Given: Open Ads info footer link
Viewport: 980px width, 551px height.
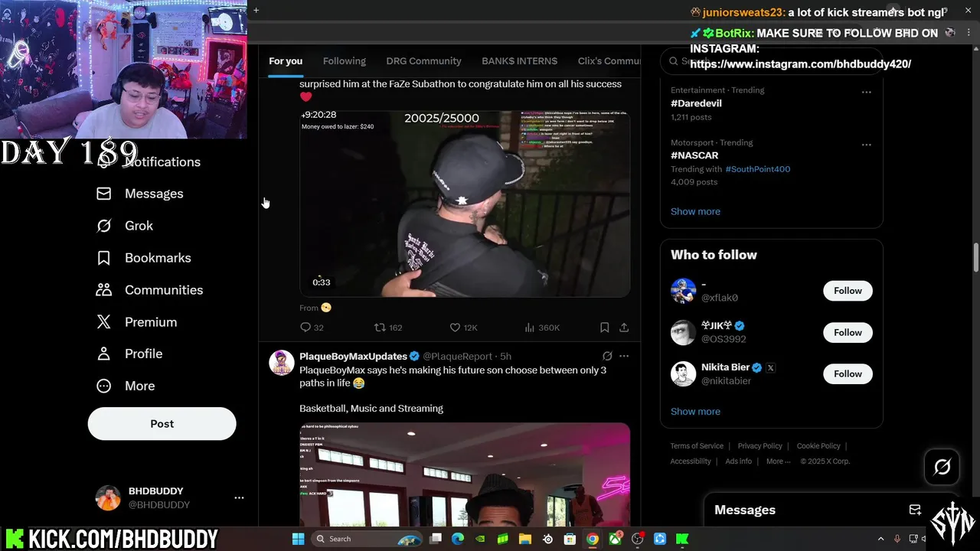Looking at the screenshot, I should [x=738, y=461].
